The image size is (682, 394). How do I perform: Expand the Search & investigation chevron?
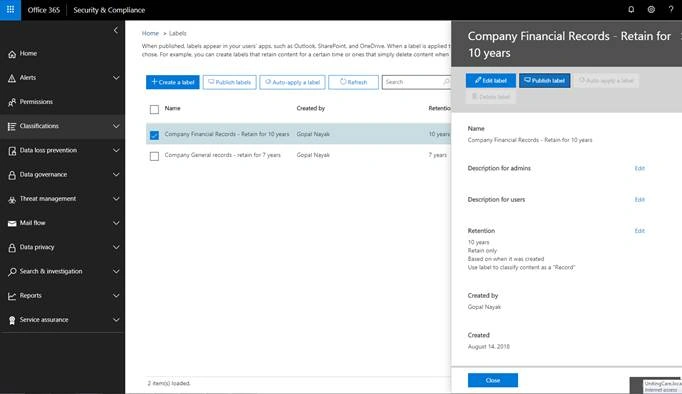coord(116,271)
